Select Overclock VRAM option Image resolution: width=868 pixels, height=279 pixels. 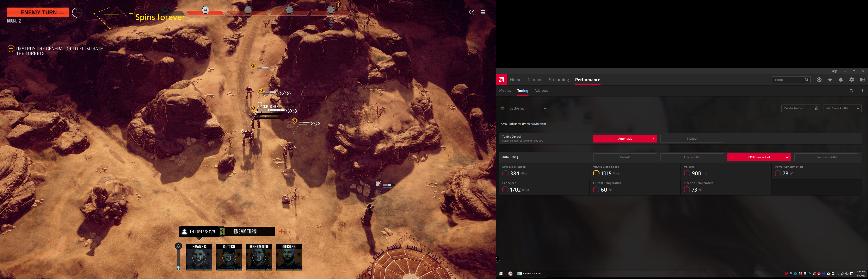(x=826, y=157)
